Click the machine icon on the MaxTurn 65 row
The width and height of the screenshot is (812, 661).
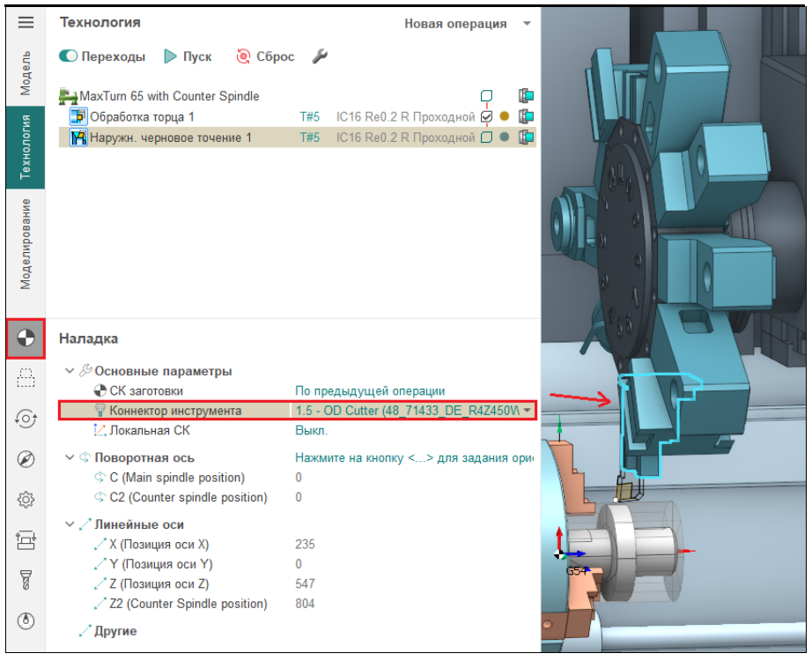(x=527, y=96)
